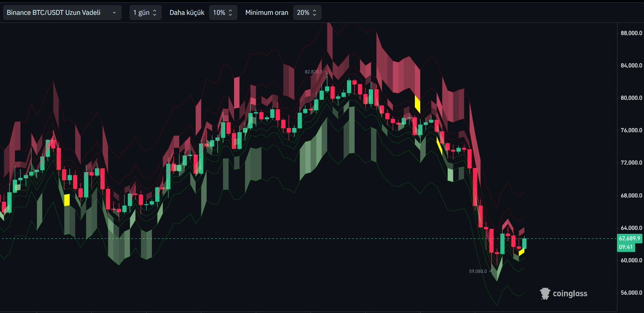Click the current price tag 62,689.9

(631, 238)
